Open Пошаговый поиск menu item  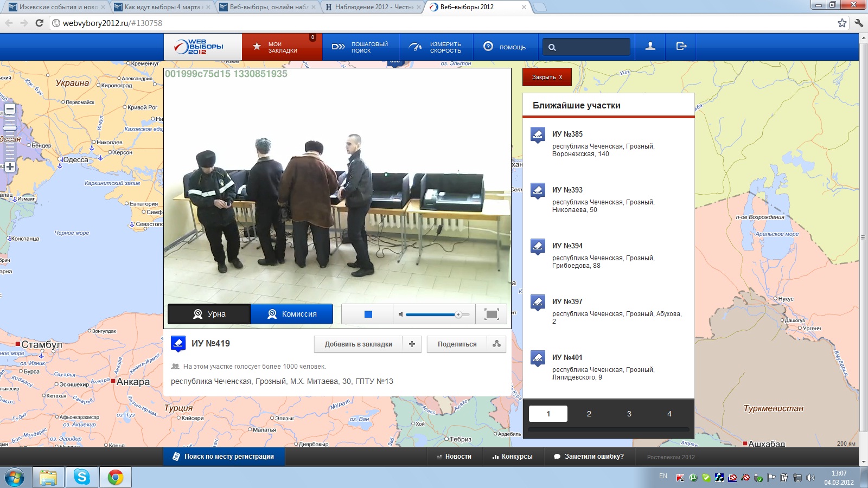point(361,47)
